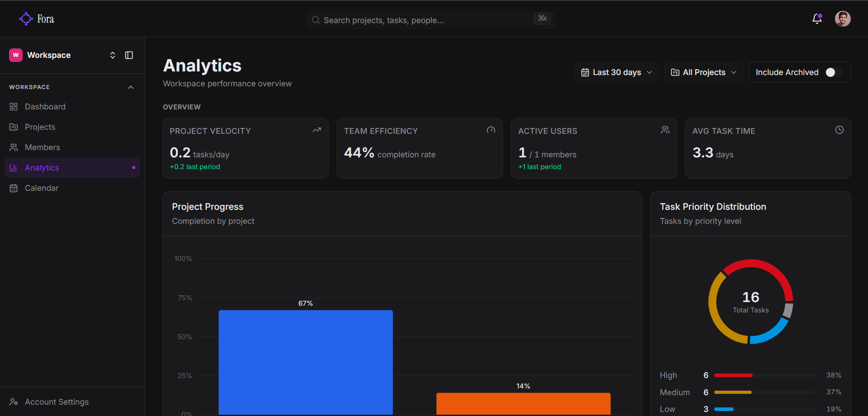The width and height of the screenshot is (868, 416).
Task: Click the orange 14% project bar
Action: tap(523, 404)
